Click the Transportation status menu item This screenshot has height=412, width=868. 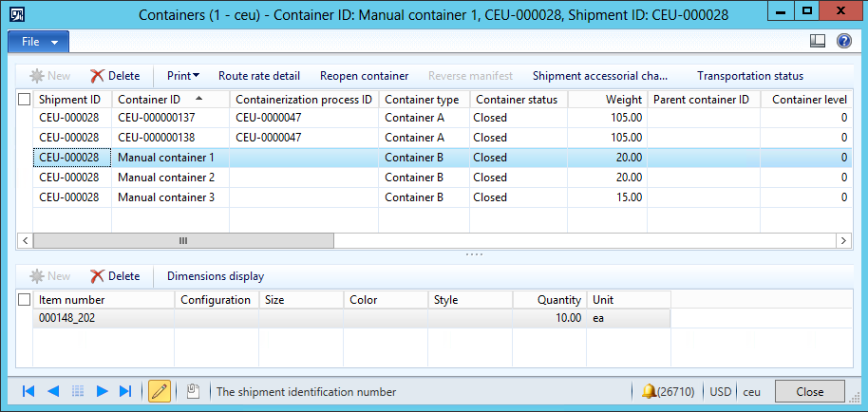(749, 76)
